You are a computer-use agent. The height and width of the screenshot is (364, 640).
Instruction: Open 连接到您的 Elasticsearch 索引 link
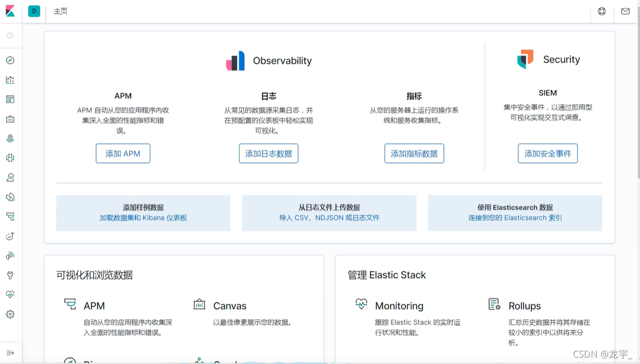(x=515, y=218)
